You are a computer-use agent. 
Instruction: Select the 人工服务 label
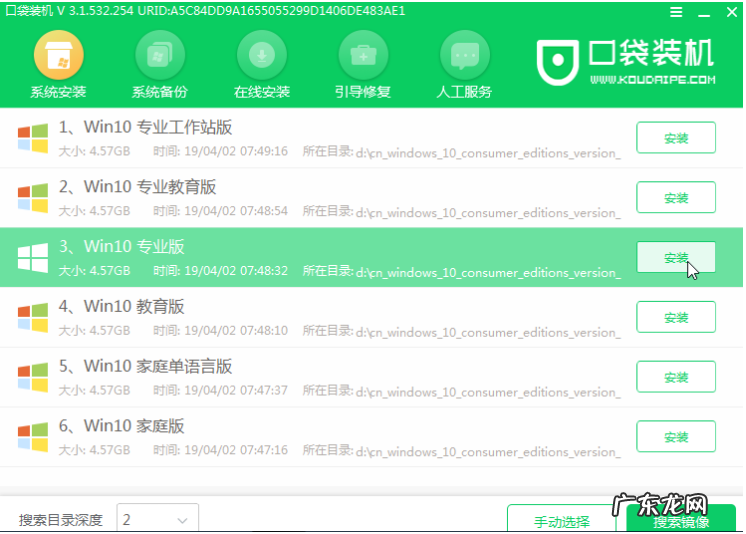(464, 92)
